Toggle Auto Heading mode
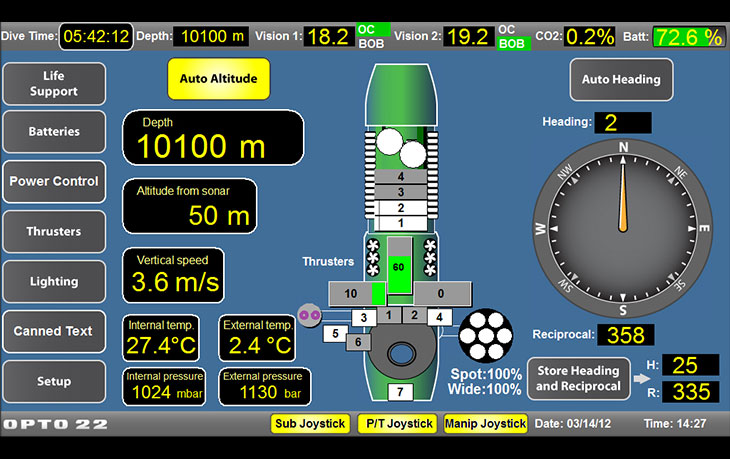The height and width of the screenshot is (459, 730). coord(620,79)
